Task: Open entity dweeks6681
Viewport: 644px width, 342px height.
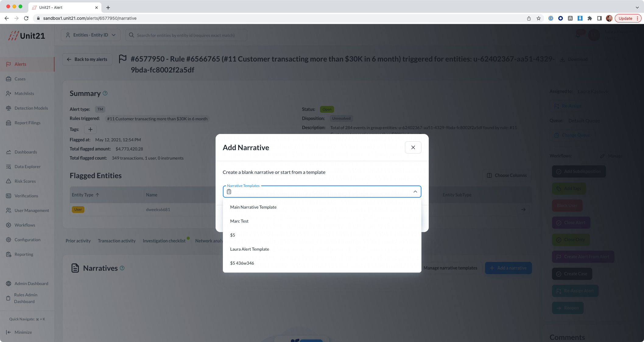Action: pyautogui.click(x=158, y=210)
